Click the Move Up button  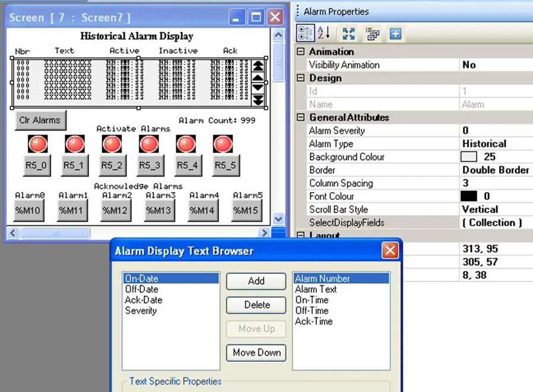[x=256, y=329]
